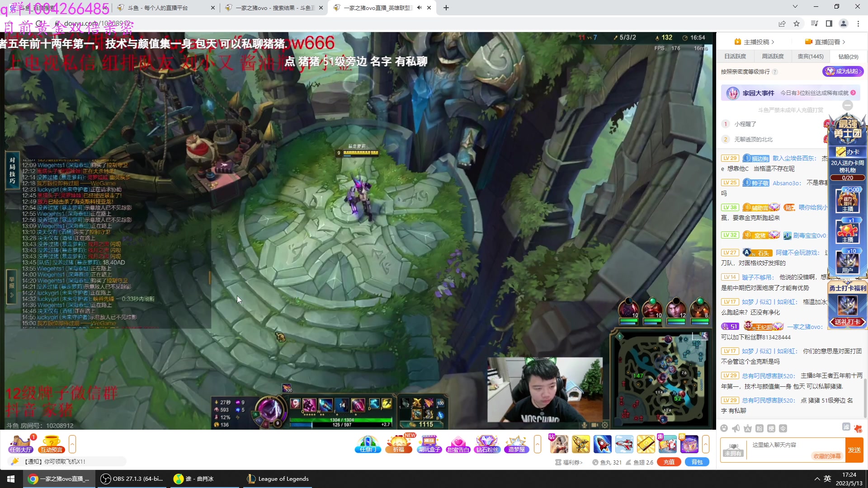Click the 成为钻粉 button
The image size is (868, 488).
[x=843, y=71]
